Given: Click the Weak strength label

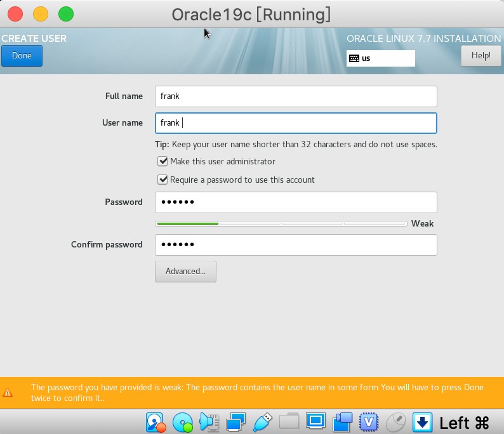Looking at the screenshot, I should tap(422, 223).
